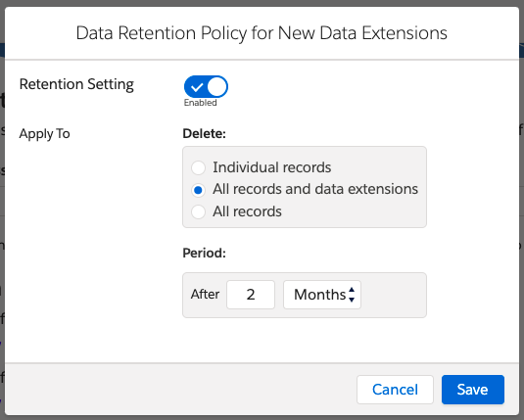Click the checkmark icon inside the toggle
Viewport: 524px width, 420px height.
(x=197, y=87)
